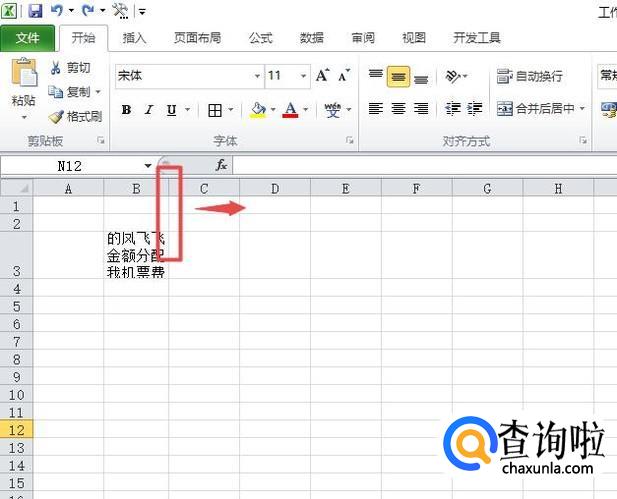Open the Excel application icon menu
This screenshot has height=499, width=617.
9,10
